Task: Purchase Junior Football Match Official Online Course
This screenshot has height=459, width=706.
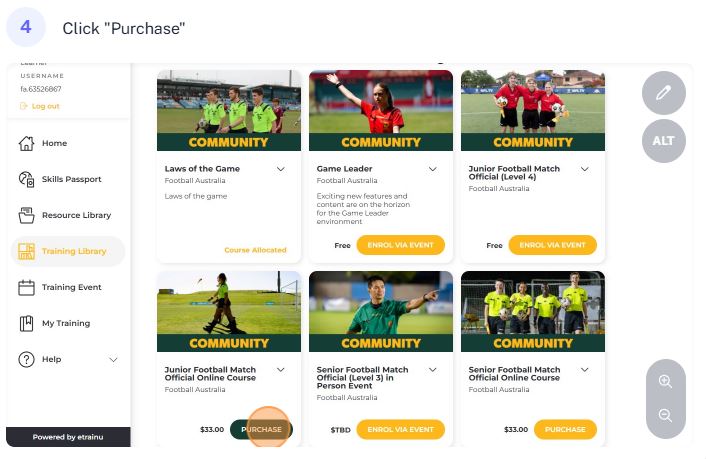Action: [x=261, y=429]
